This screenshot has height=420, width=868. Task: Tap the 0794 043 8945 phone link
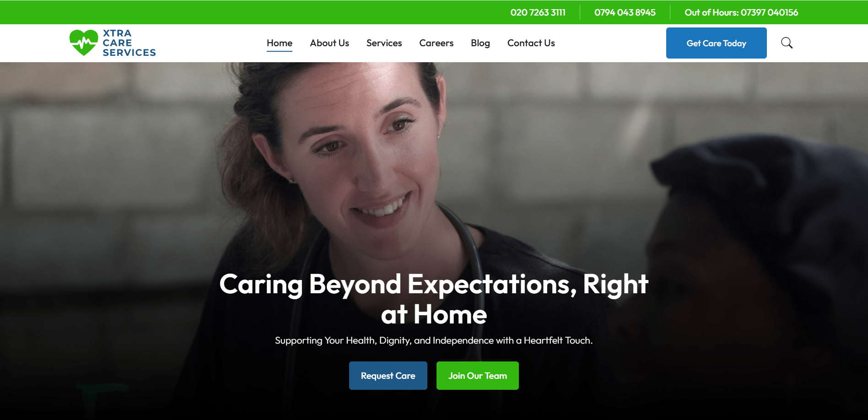625,12
